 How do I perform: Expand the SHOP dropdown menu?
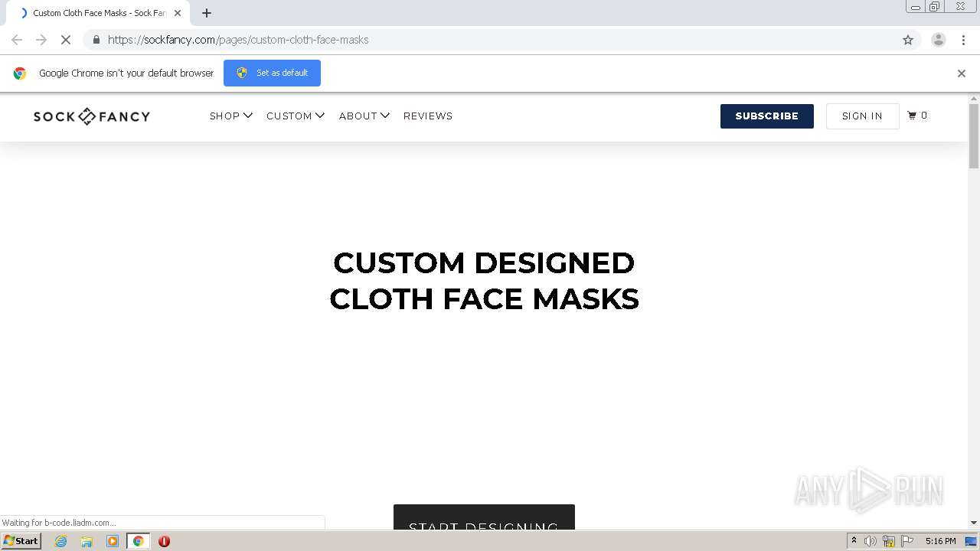(231, 116)
